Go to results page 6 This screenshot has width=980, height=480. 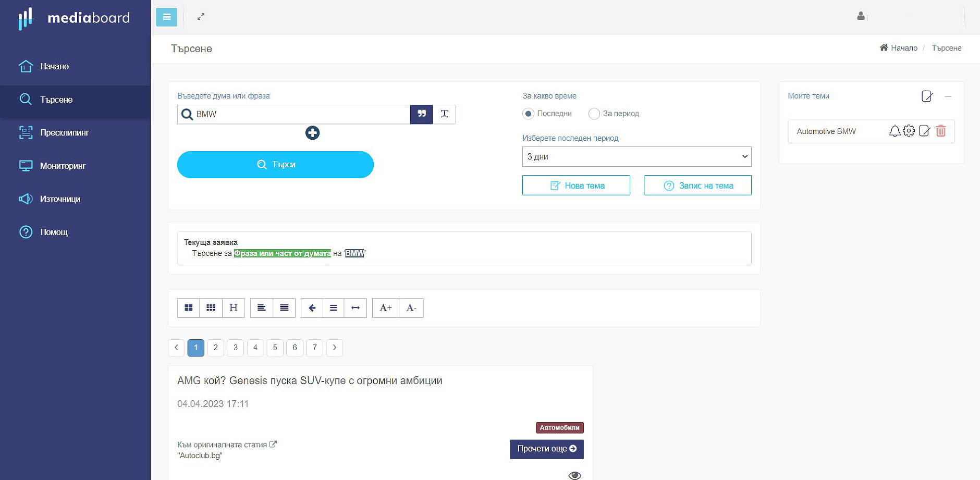pyautogui.click(x=295, y=348)
